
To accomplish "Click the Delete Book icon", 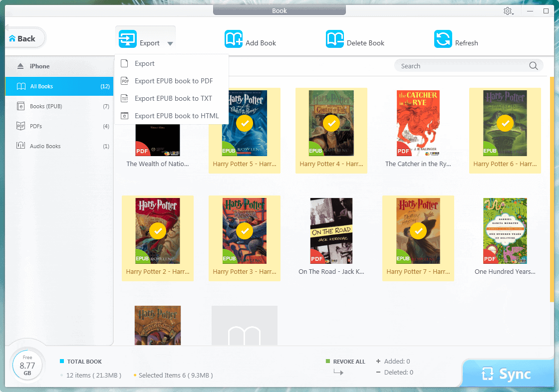I will pyautogui.click(x=335, y=38).
